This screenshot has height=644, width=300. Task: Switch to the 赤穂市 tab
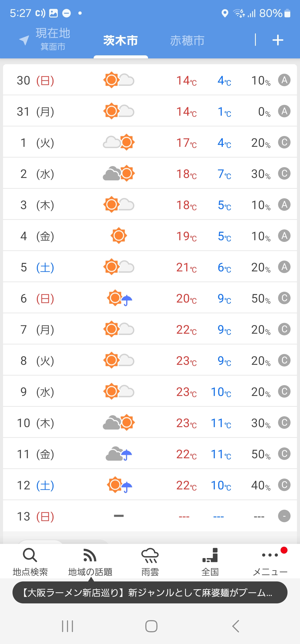[x=187, y=41]
